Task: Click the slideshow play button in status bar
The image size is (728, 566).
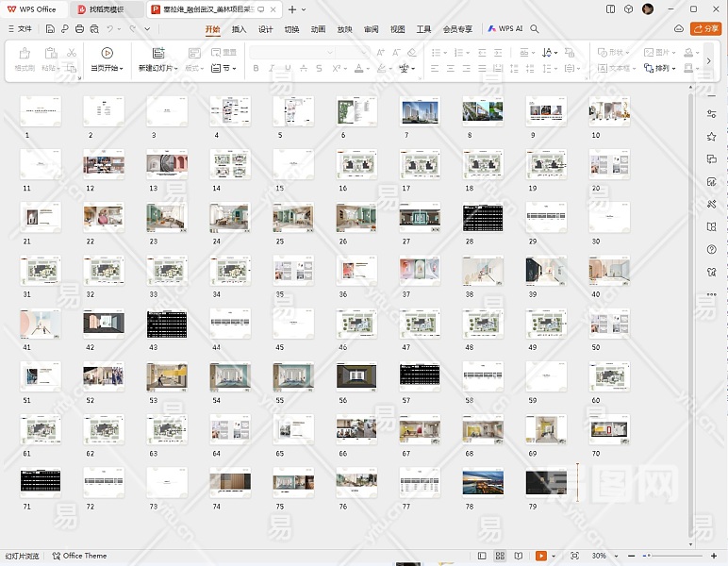Action: coord(540,557)
